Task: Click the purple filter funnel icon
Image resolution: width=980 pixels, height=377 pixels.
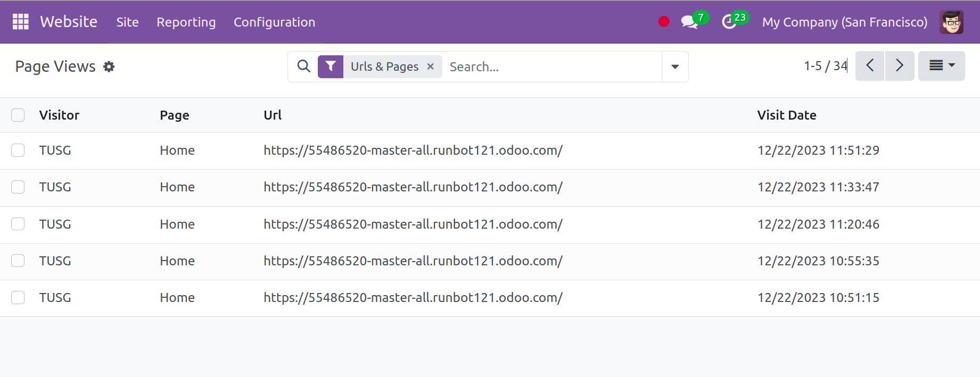Action: coord(331,66)
